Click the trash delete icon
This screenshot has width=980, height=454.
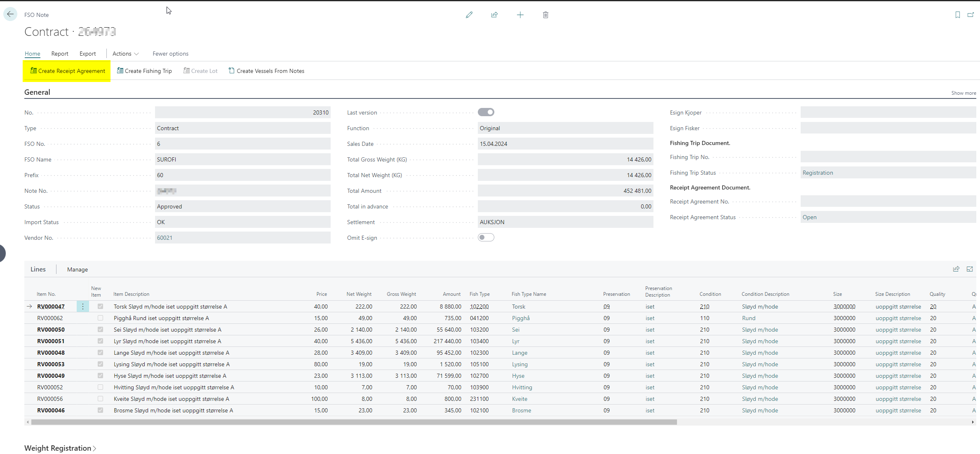point(545,15)
